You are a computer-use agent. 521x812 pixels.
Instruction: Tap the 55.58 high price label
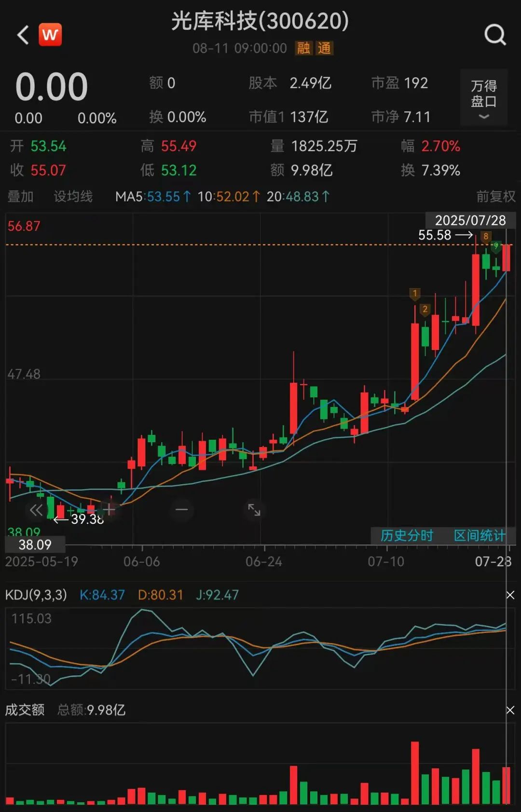[x=435, y=235]
